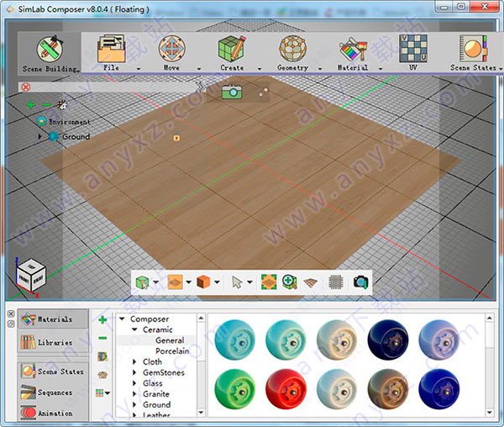Open the Geometry tools icon
This screenshot has width=504, height=427.
point(292,49)
